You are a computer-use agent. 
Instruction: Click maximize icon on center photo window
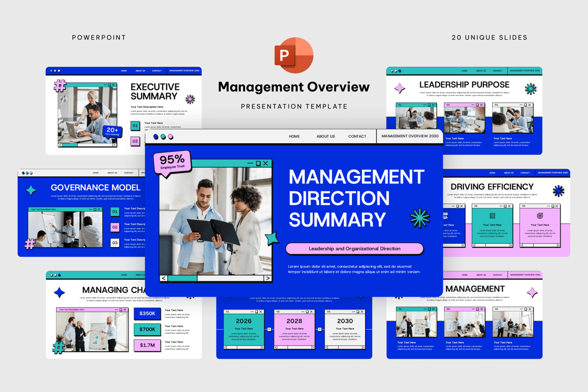(x=258, y=163)
